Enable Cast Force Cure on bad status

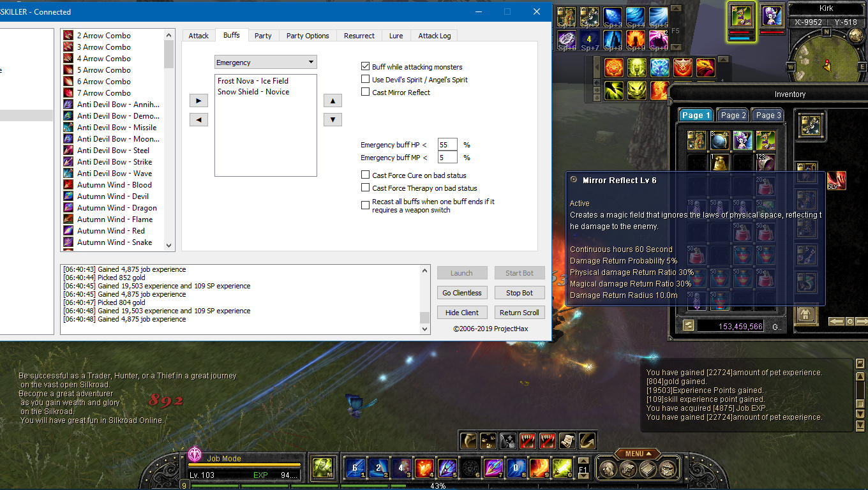click(x=366, y=175)
